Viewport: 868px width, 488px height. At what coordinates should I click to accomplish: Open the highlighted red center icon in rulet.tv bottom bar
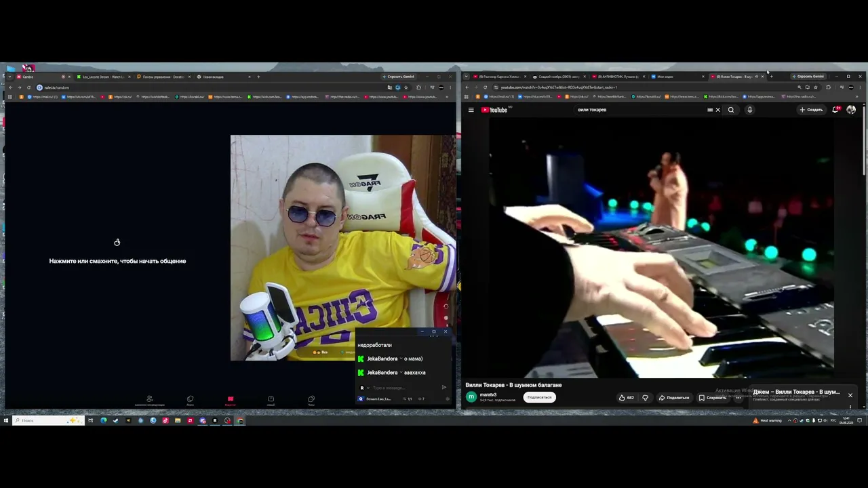click(231, 400)
